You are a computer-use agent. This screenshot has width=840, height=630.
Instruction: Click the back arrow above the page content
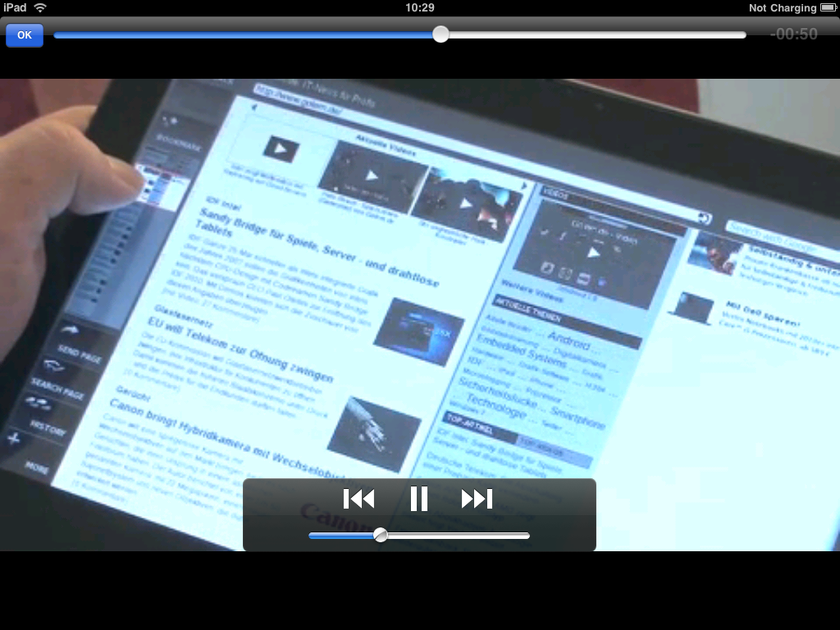tap(253, 106)
